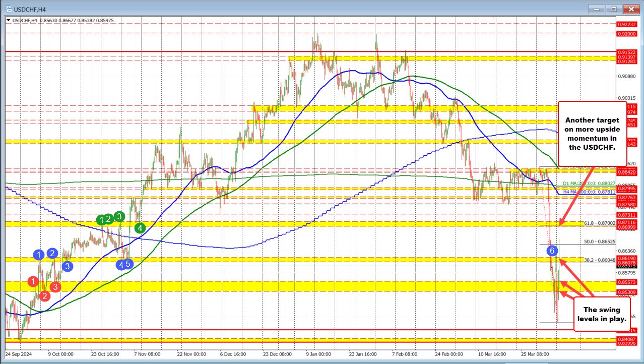
Task: Click the 50.0 - 0.86525 Fibonacci label
Action: pyautogui.click(x=600, y=241)
